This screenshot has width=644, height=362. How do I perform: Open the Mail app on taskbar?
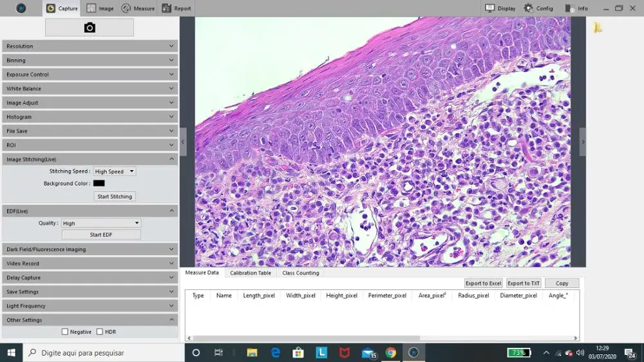[x=368, y=352]
